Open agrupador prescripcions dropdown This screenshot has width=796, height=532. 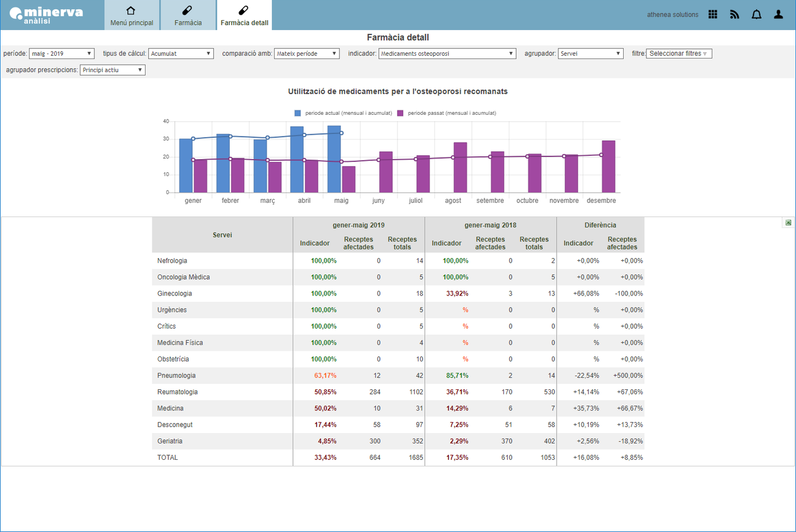pos(113,70)
